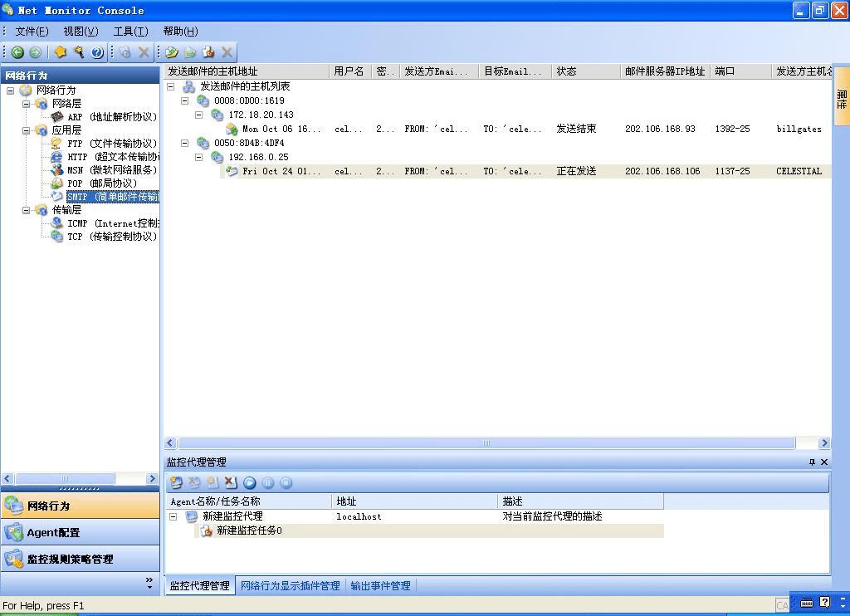Add a new monitor agent icon

(x=176, y=482)
